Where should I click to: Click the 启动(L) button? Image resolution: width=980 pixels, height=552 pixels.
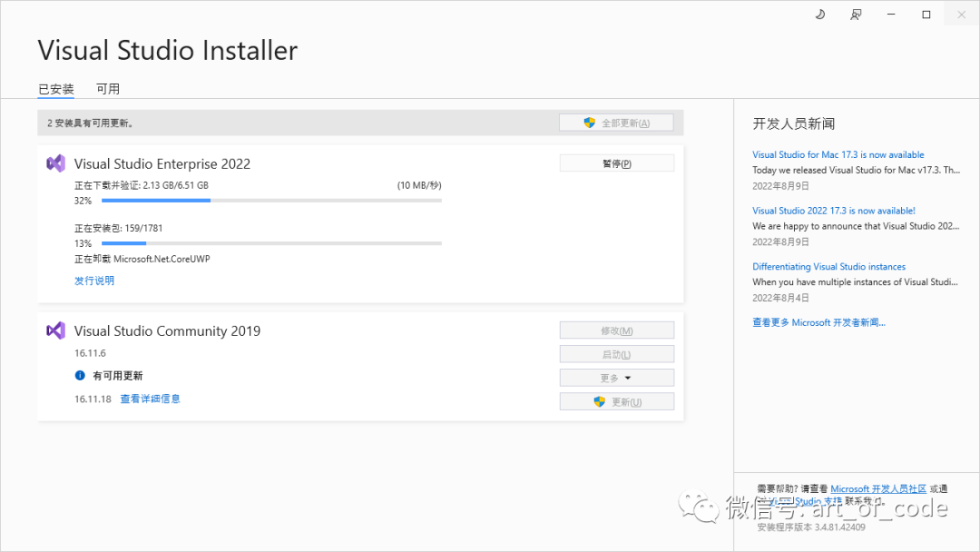(x=617, y=354)
